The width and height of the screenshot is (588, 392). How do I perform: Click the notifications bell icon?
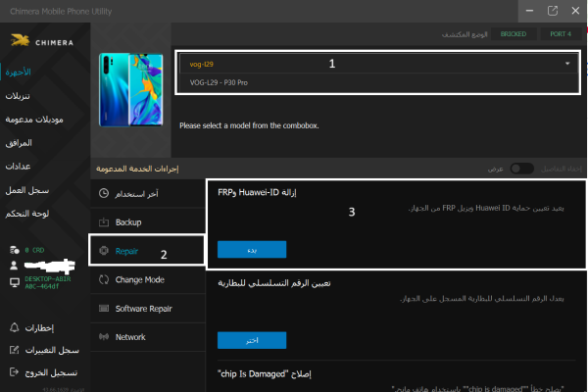[15, 327]
